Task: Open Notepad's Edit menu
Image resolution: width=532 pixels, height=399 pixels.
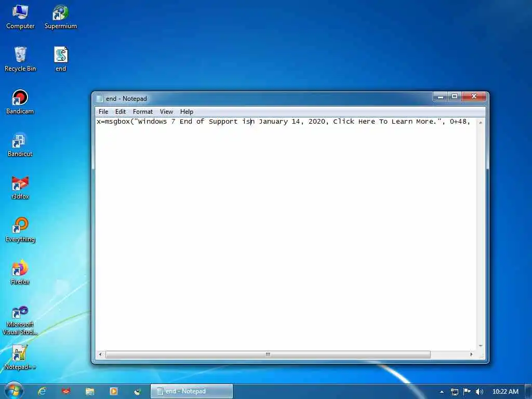Action: coord(121,112)
